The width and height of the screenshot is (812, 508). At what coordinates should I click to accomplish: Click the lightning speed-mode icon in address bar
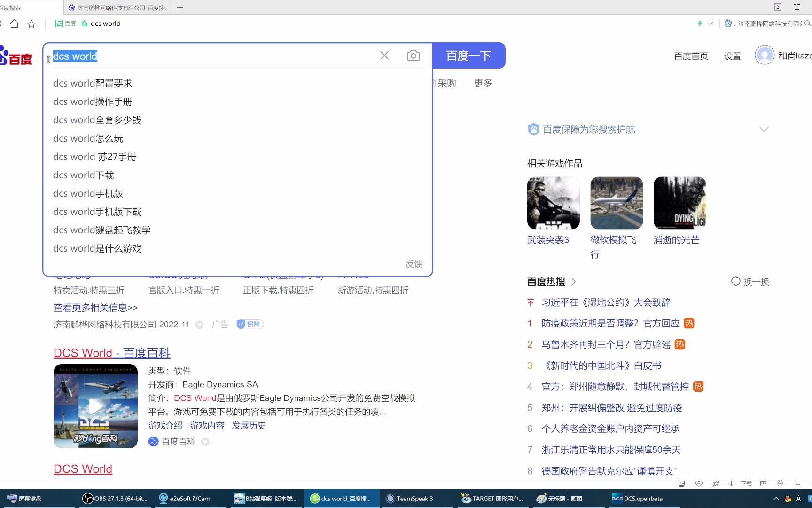[700, 23]
